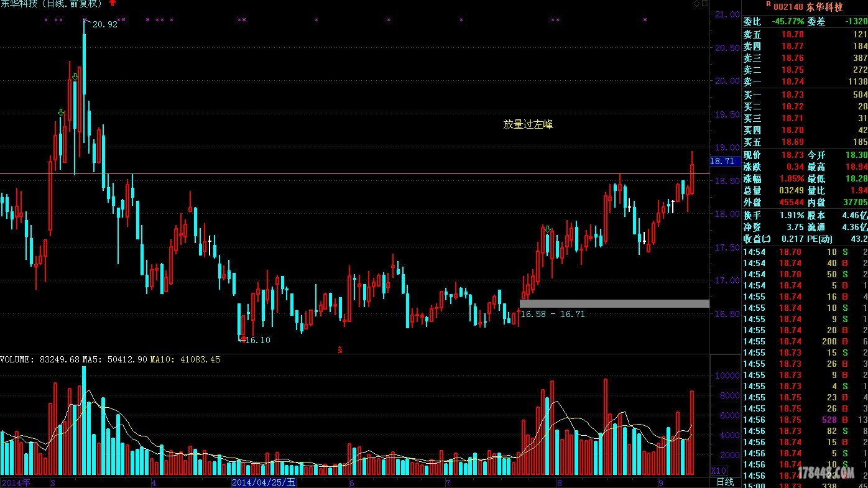
Task: Click the 净资 3.75 value
Action: (x=795, y=228)
